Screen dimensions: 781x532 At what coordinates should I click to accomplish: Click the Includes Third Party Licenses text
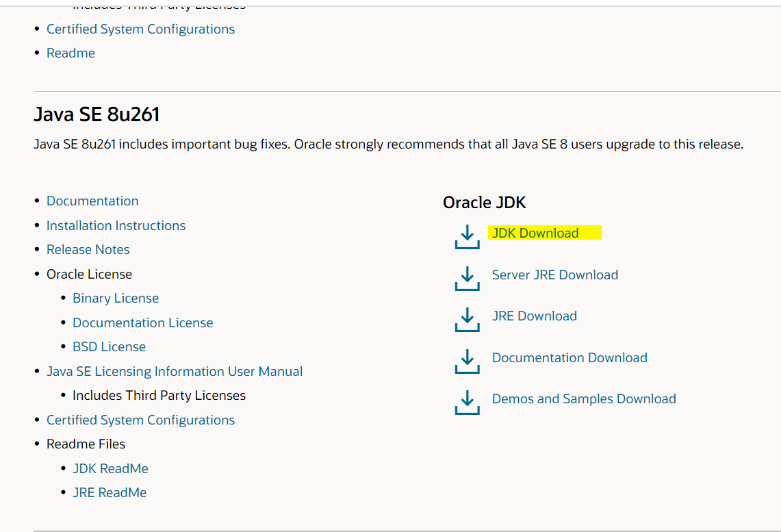(x=159, y=396)
